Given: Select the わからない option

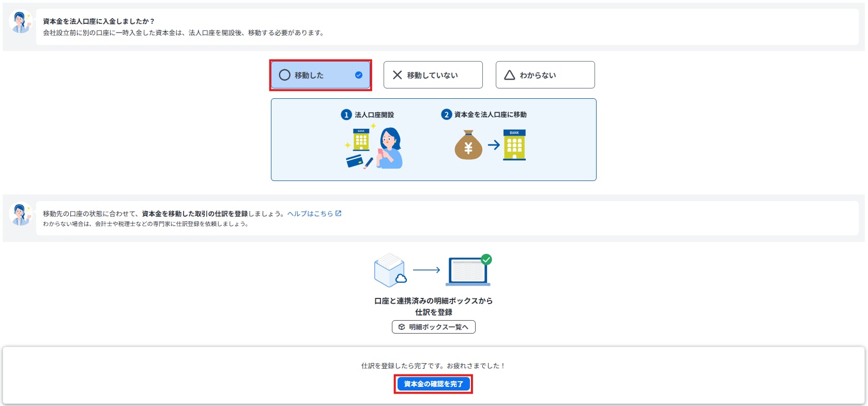Looking at the screenshot, I should click(x=545, y=75).
